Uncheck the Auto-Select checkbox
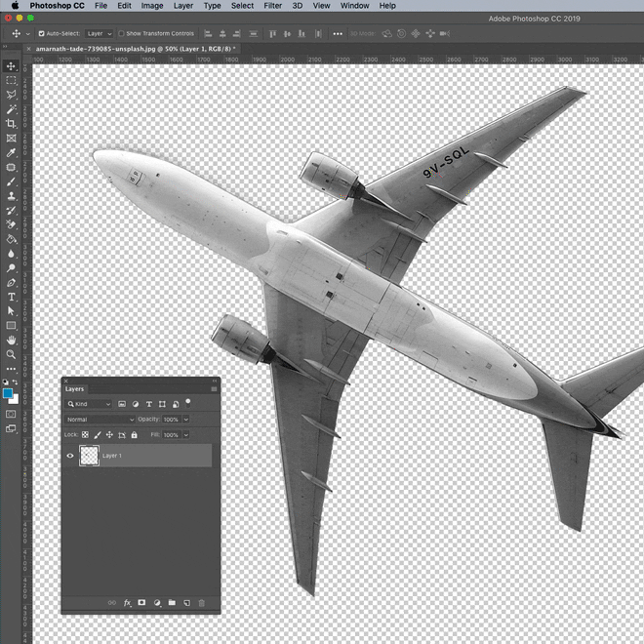Image resolution: width=644 pixels, height=644 pixels. click(41, 33)
